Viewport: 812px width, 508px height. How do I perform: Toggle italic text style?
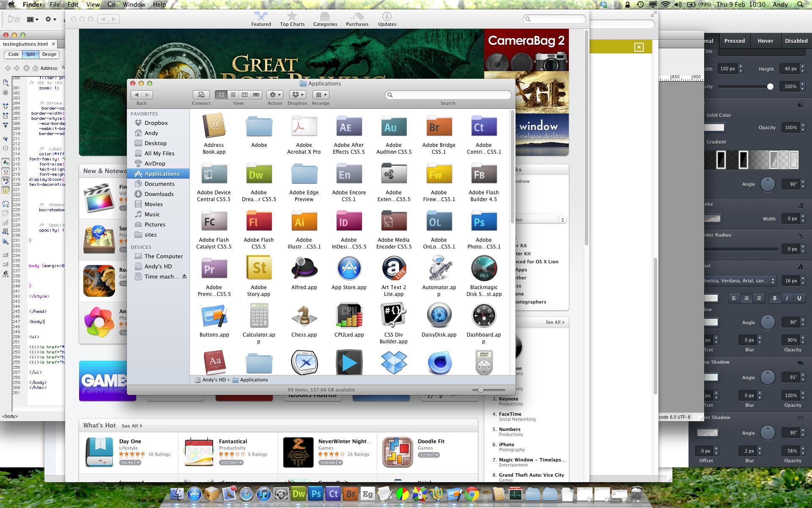click(787, 298)
